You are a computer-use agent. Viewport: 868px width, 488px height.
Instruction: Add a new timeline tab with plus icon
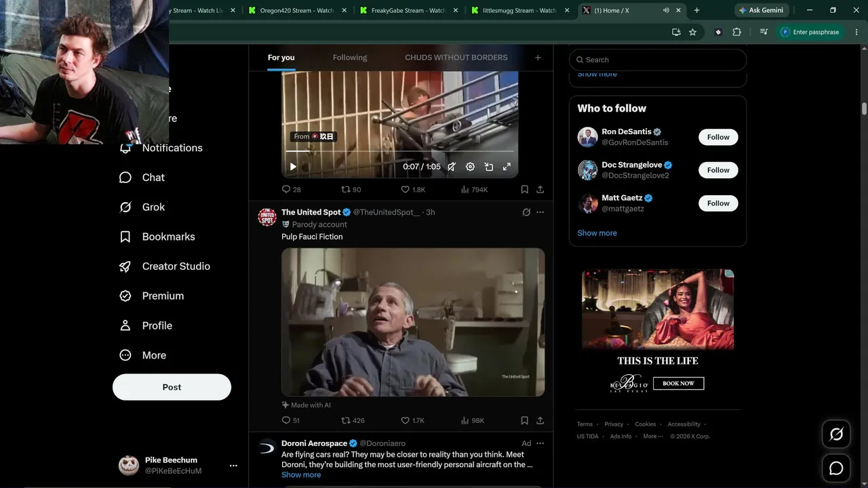(538, 58)
